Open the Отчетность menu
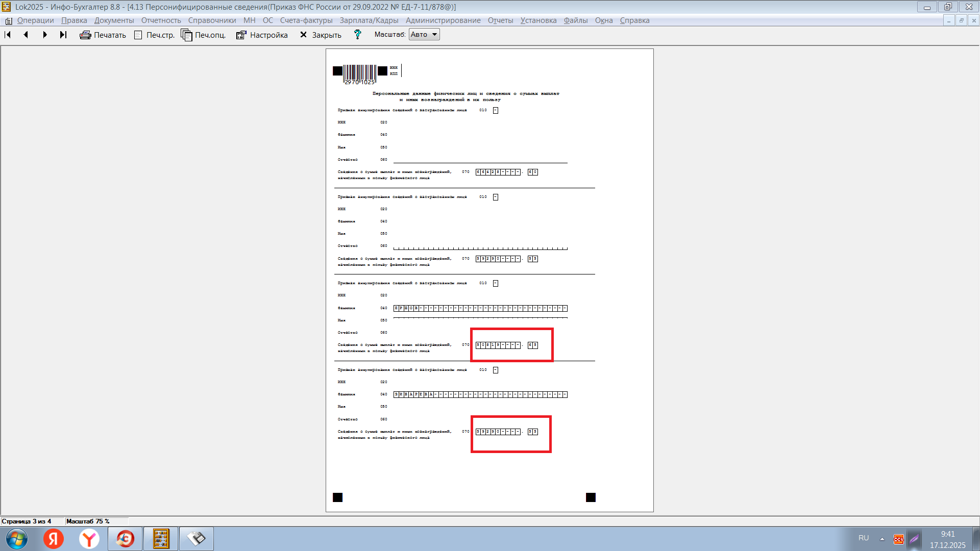The height and width of the screenshot is (551, 980). point(161,20)
